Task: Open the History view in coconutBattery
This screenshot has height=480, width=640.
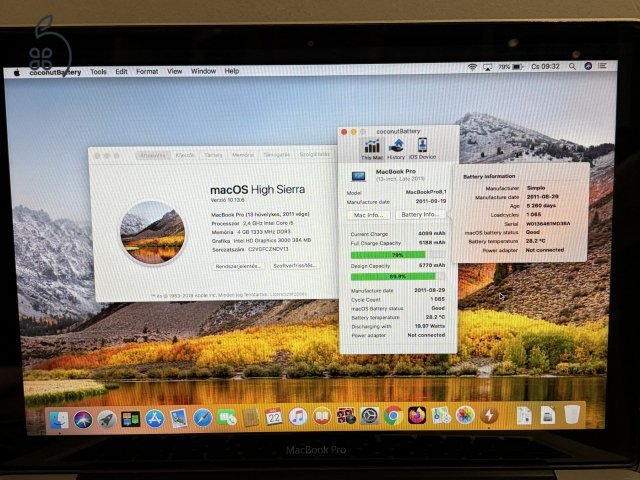Action: click(x=396, y=149)
